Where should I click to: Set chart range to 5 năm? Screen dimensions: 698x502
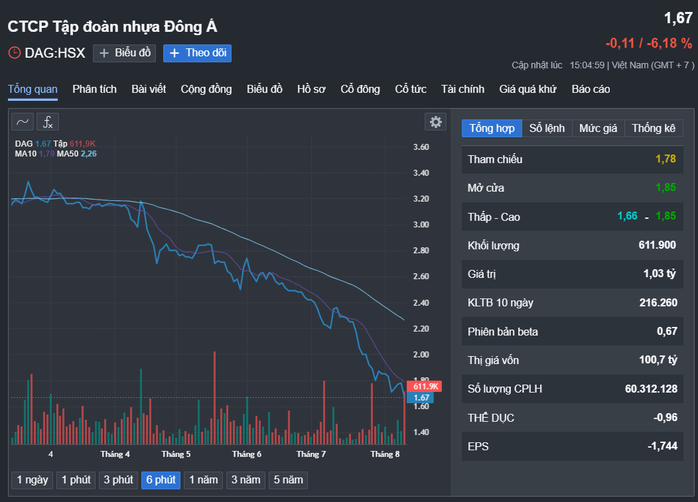pos(288,480)
